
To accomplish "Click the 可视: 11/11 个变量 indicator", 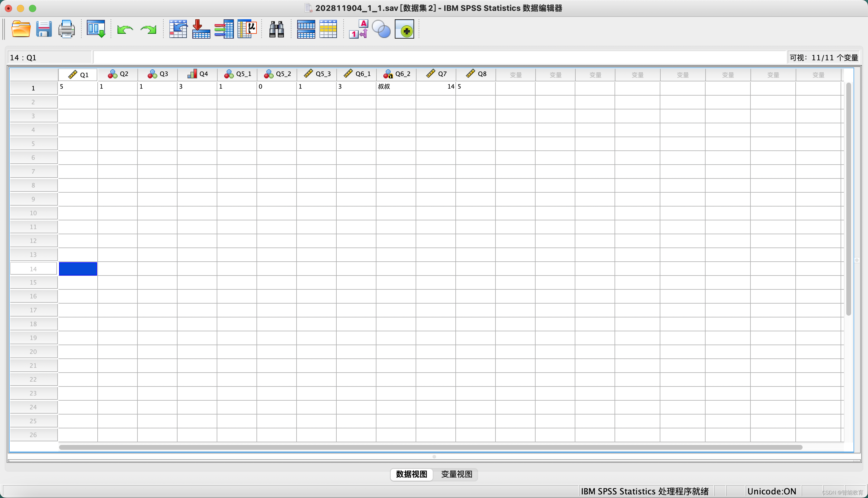I will click(824, 58).
